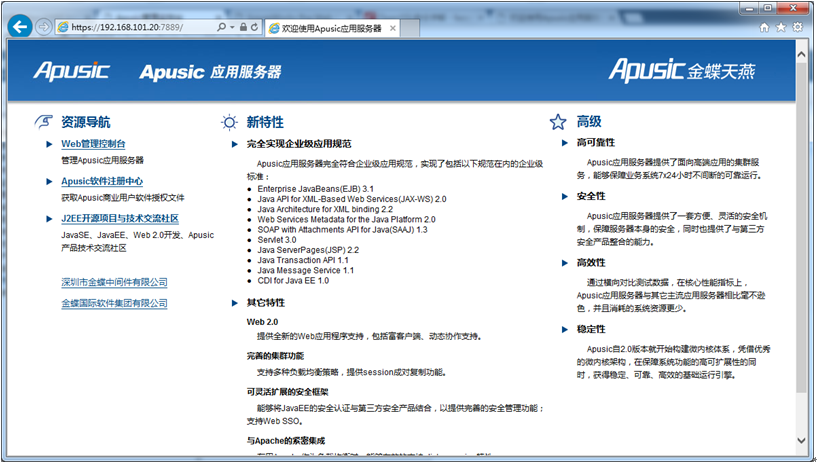Minimize the browser window
Viewport: 817px width, 464px height.
pos(749,8)
